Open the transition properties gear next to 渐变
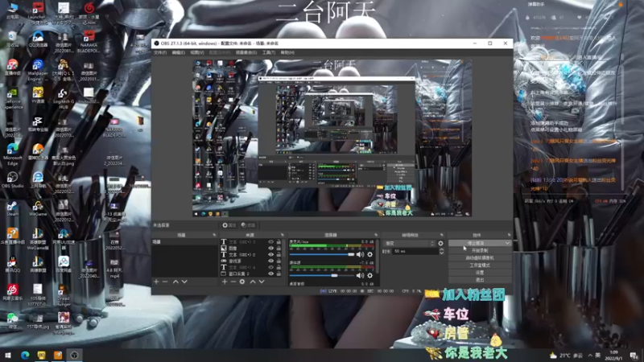Screen dimensions: 644x362 pyautogui.click(x=440, y=244)
